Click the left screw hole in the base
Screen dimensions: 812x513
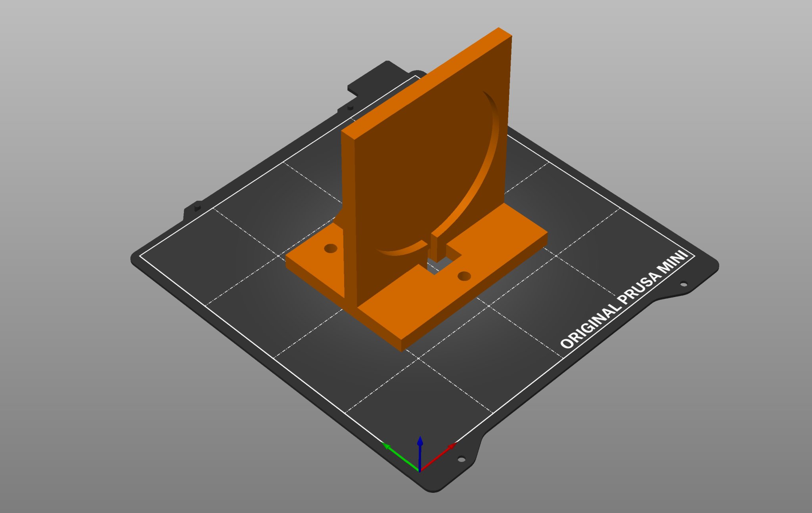point(330,249)
